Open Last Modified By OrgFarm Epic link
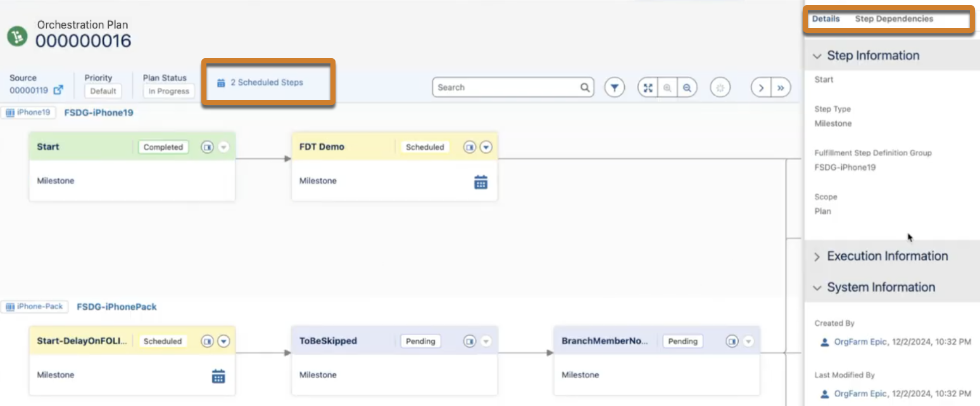 860,394
